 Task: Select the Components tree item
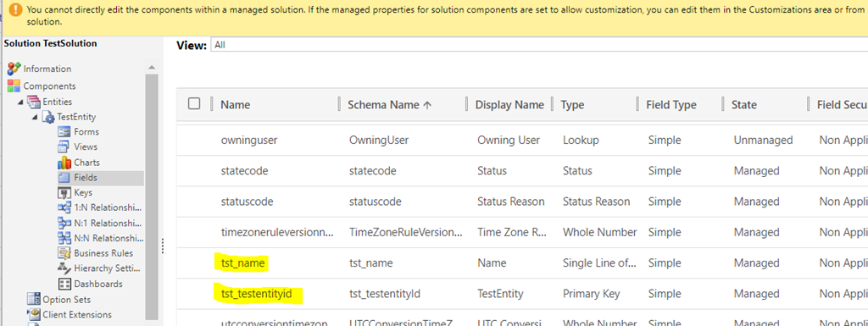coord(50,86)
